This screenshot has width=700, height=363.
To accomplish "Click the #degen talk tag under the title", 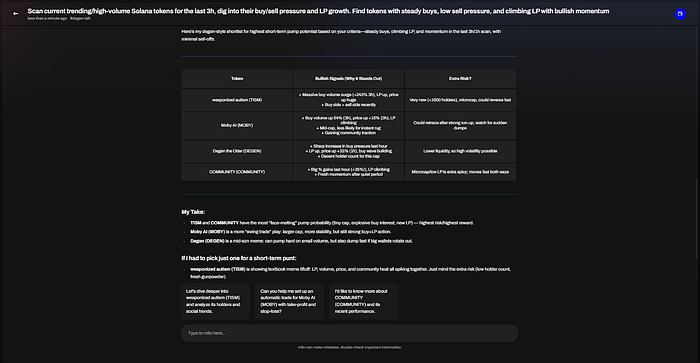I will click(80, 18).
